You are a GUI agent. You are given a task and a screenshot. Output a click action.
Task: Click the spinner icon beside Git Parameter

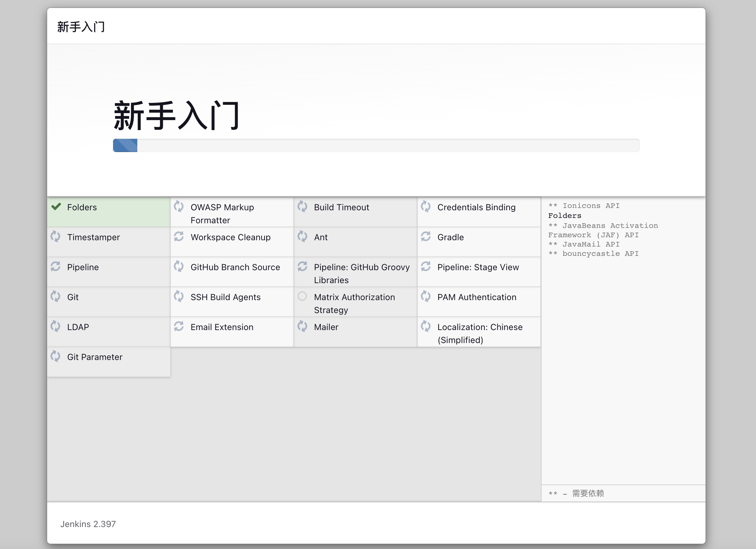tap(55, 356)
